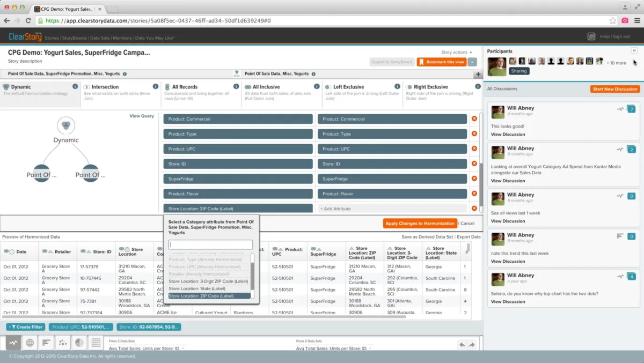Viewport: 644px width, 363px height.
Task: Select the horizontal bar chart icon
Action: pyautogui.click(x=46, y=343)
